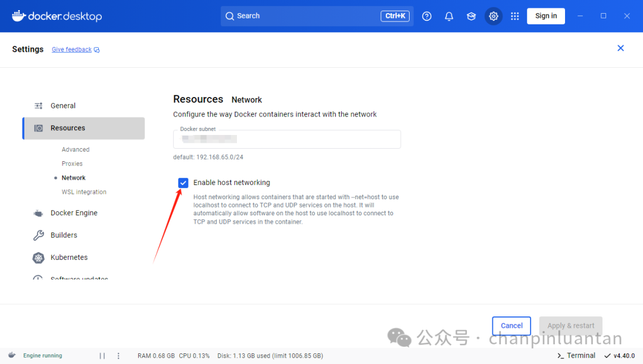Close the Settings panel with X
Screen dimensions: 643x364
[x=620, y=48]
